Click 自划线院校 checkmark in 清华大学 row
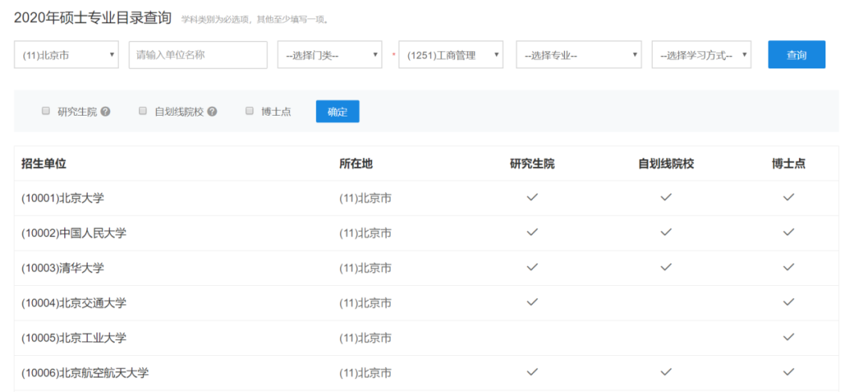 tap(665, 267)
